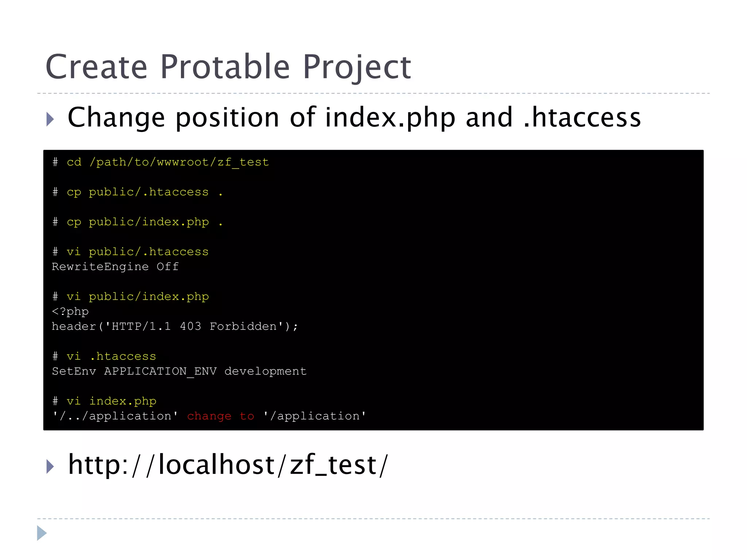The height and width of the screenshot is (560, 747).
Task: Select the 403 Forbidden header line
Action: coord(175,326)
